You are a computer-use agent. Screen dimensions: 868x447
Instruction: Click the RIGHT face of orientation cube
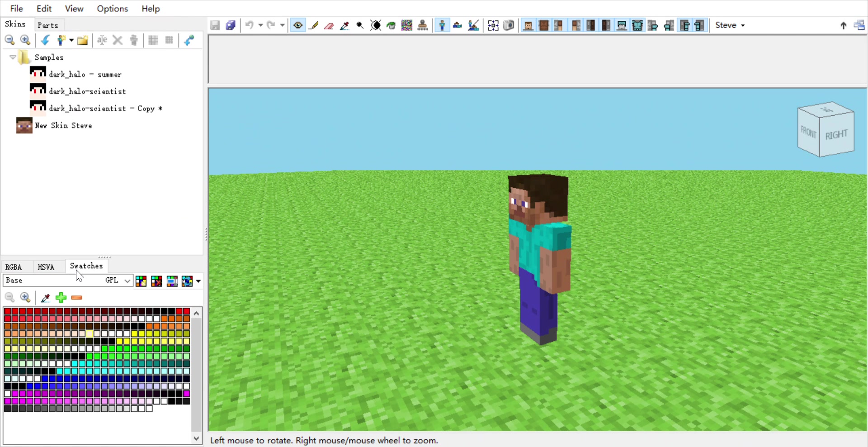[836, 134]
